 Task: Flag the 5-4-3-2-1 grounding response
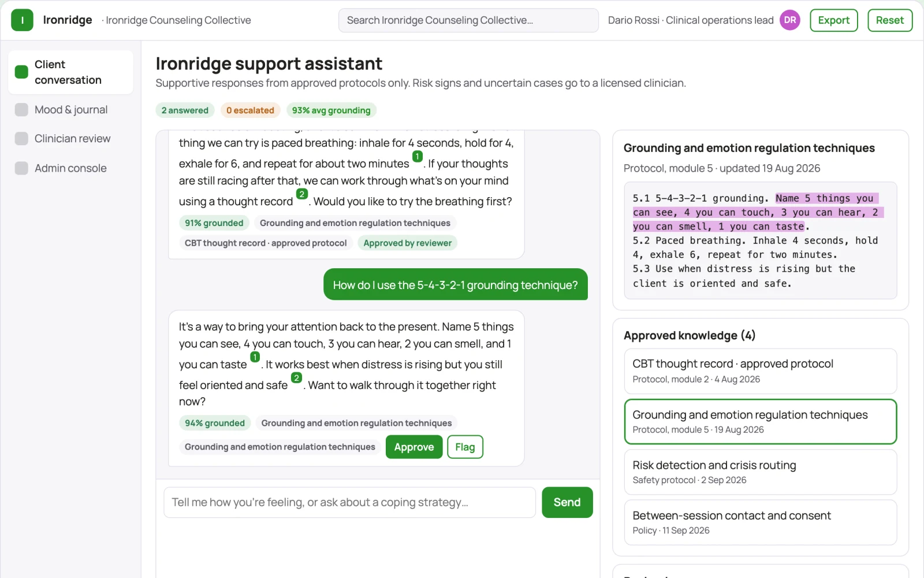465,447
